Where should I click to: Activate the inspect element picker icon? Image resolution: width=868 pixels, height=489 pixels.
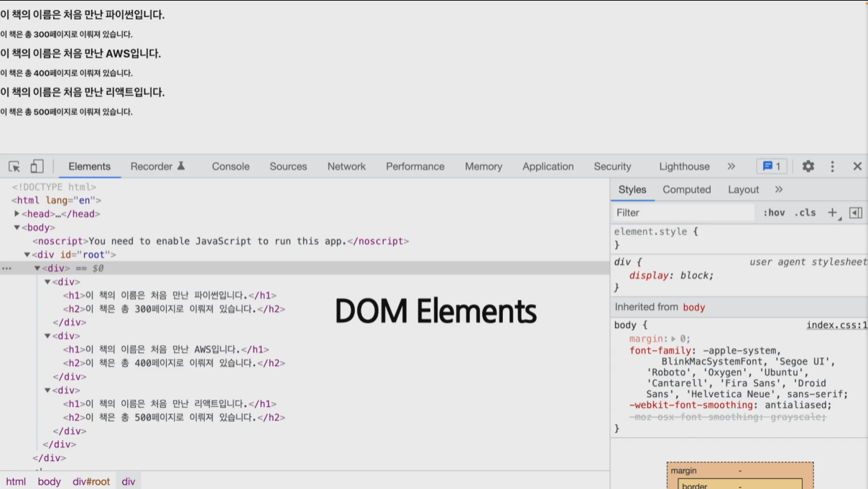[14, 166]
